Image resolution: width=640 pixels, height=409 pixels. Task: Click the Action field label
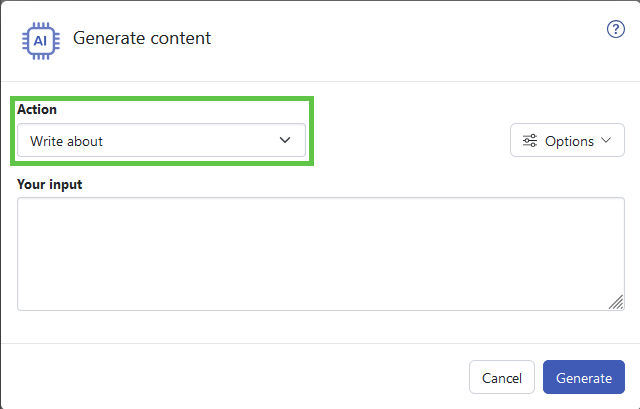pos(37,109)
